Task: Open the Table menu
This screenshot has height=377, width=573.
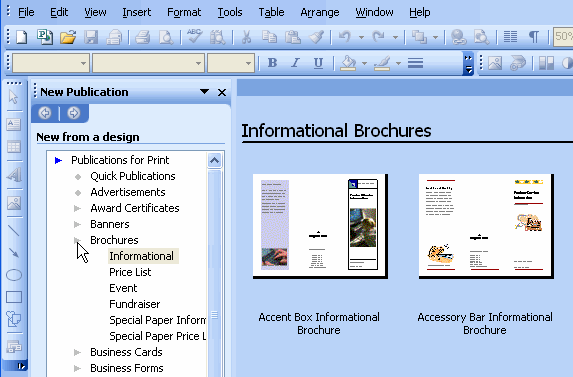Action: (x=271, y=12)
